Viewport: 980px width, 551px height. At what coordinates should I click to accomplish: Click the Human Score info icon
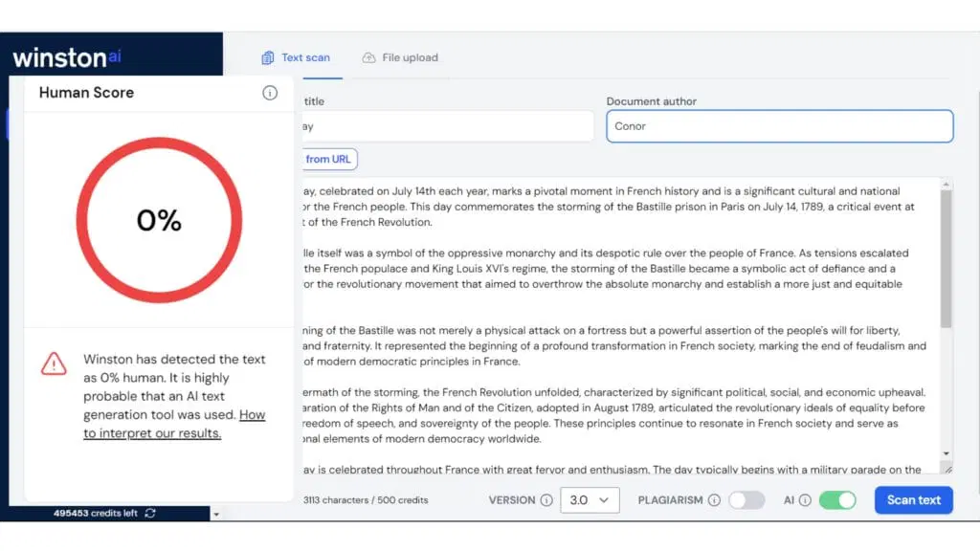pyautogui.click(x=270, y=93)
